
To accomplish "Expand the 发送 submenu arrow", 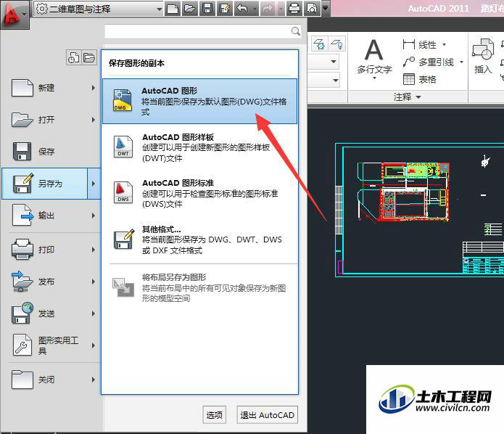I will point(94,314).
